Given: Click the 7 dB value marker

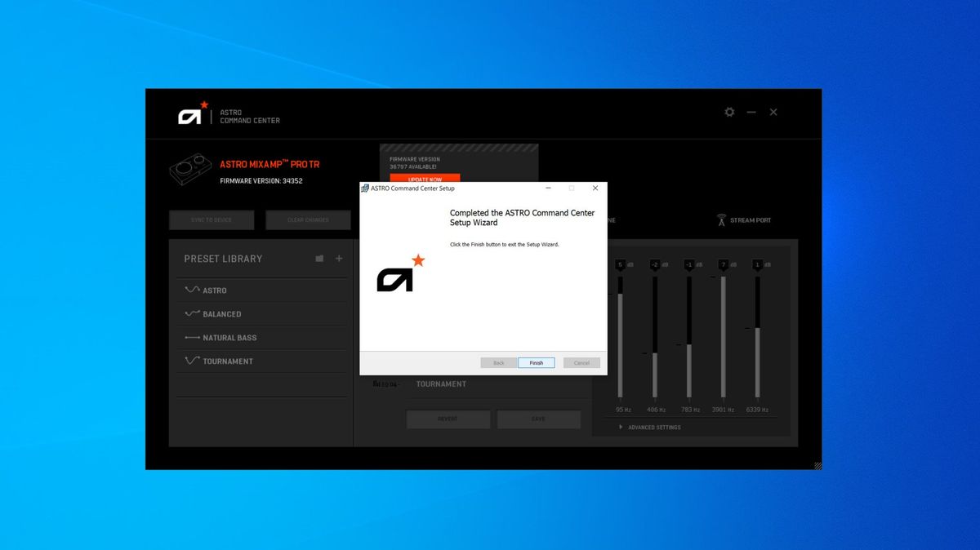Looking at the screenshot, I should (x=723, y=264).
